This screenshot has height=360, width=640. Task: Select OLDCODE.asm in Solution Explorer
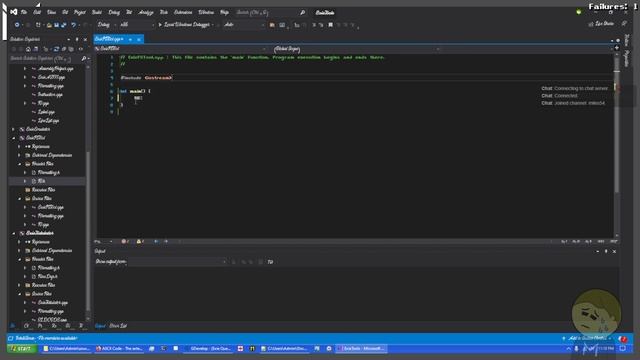coord(52,320)
